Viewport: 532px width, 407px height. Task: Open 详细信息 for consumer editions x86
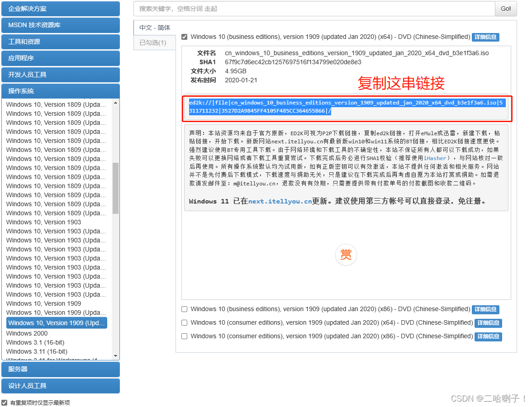click(488, 336)
